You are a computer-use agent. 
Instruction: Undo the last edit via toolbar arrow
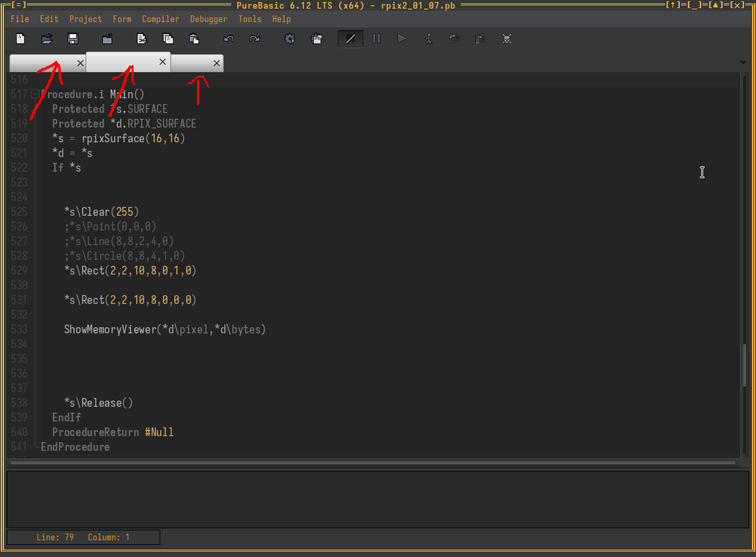click(x=228, y=39)
